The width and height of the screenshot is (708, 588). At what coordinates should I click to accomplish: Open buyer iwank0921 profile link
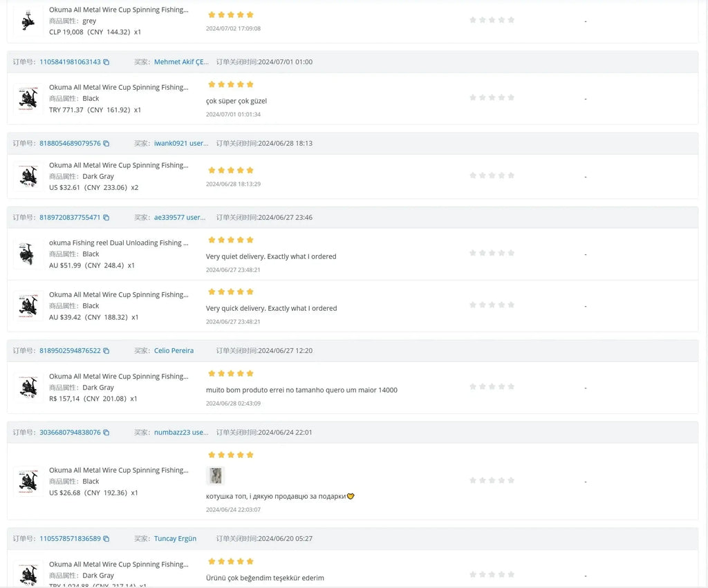coord(180,144)
